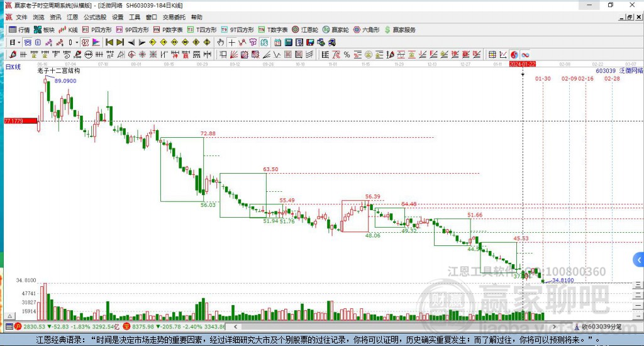Launch the 江恩轮 Gann wheel
Viewport: 644px width, 346px height.
pyautogui.click(x=305, y=30)
